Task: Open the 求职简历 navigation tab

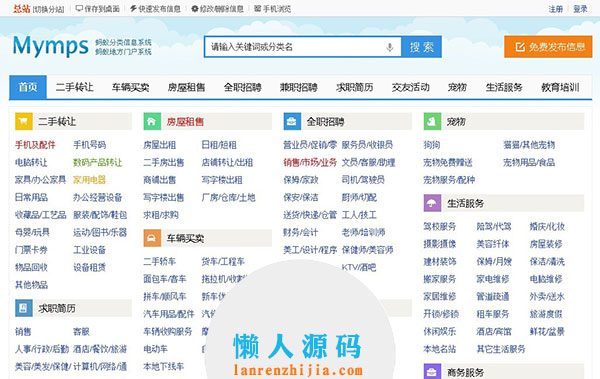Action: (355, 87)
